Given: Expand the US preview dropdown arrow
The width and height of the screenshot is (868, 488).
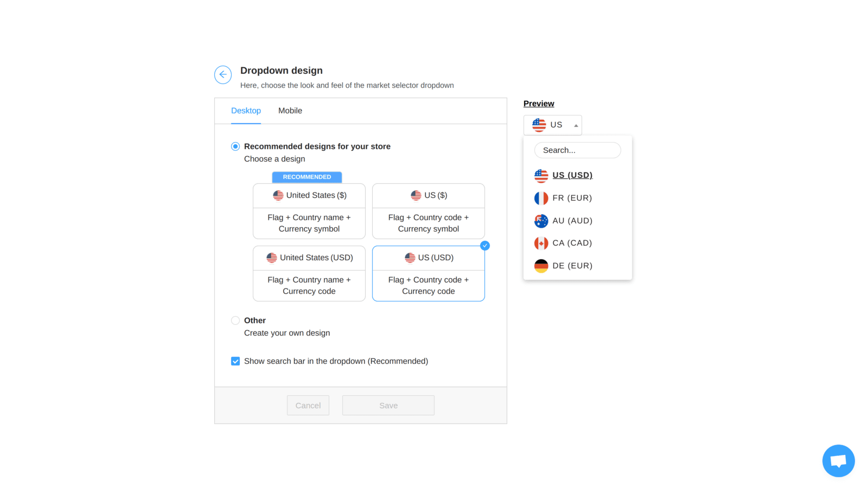Looking at the screenshot, I should point(575,125).
